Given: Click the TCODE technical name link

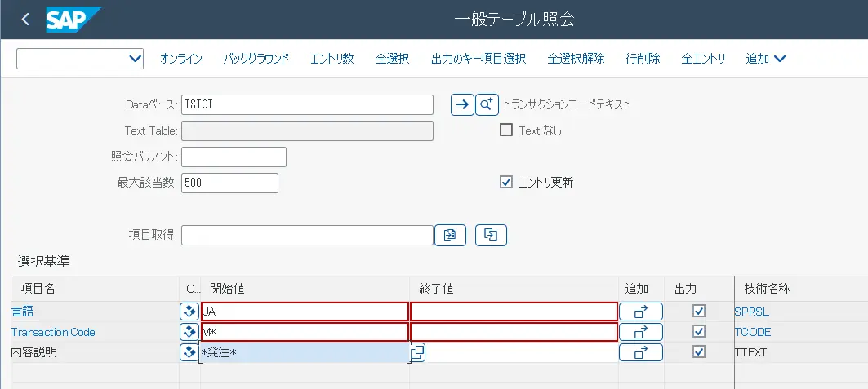Looking at the screenshot, I should coord(752,332).
